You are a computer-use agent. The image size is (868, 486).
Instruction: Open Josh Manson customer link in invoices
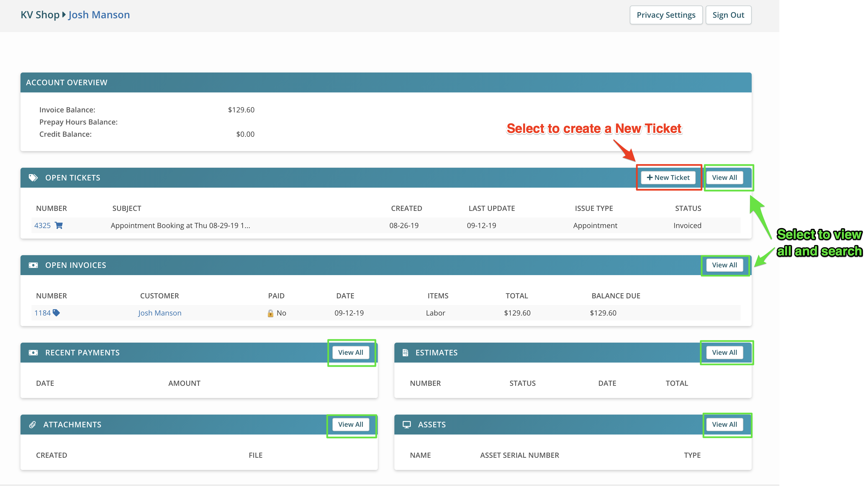160,313
